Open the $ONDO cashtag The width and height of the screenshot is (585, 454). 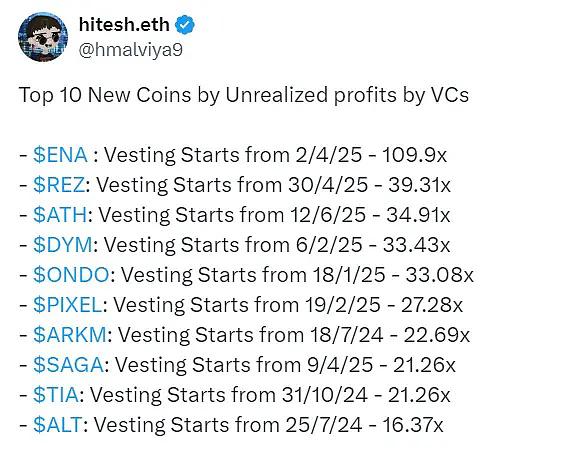[x=71, y=275]
